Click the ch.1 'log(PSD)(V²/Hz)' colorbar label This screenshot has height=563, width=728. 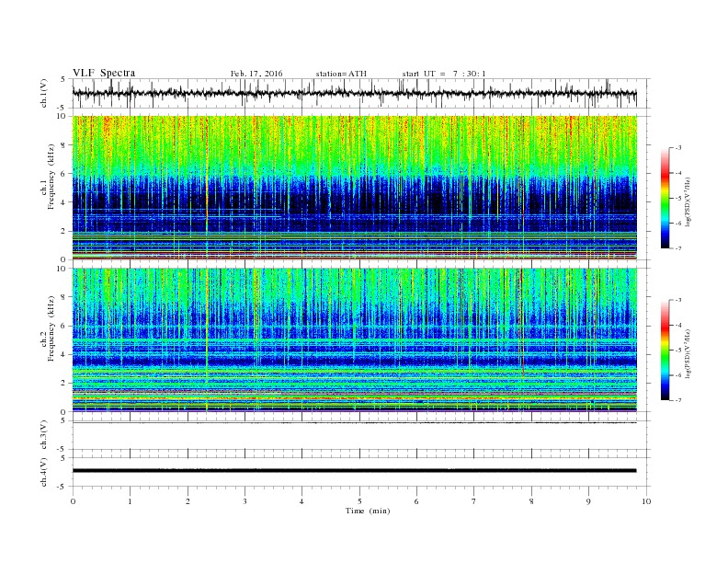(688, 201)
